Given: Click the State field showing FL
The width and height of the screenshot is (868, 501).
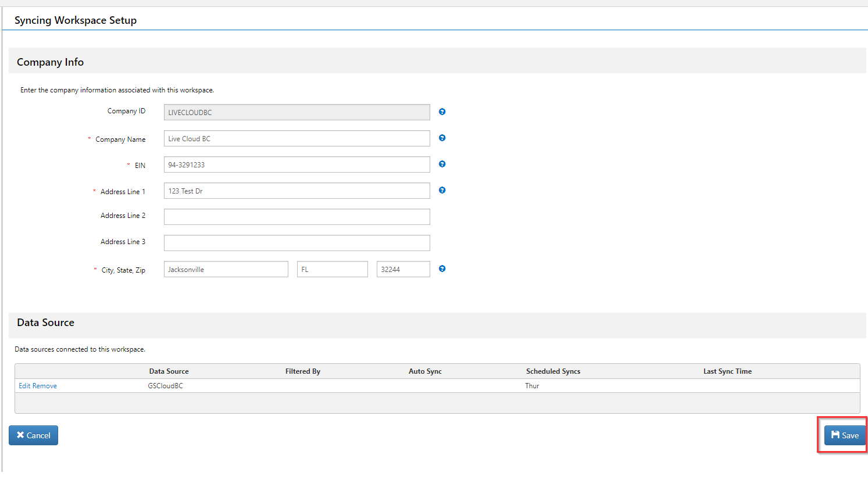Looking at the screenshot, I should [333, 269].
